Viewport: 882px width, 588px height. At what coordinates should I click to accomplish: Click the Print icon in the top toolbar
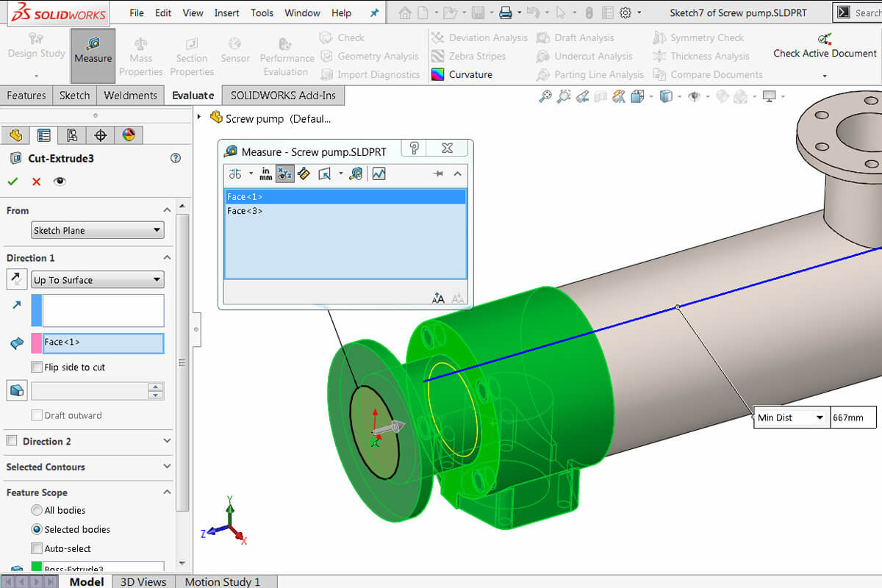point(505,12)
